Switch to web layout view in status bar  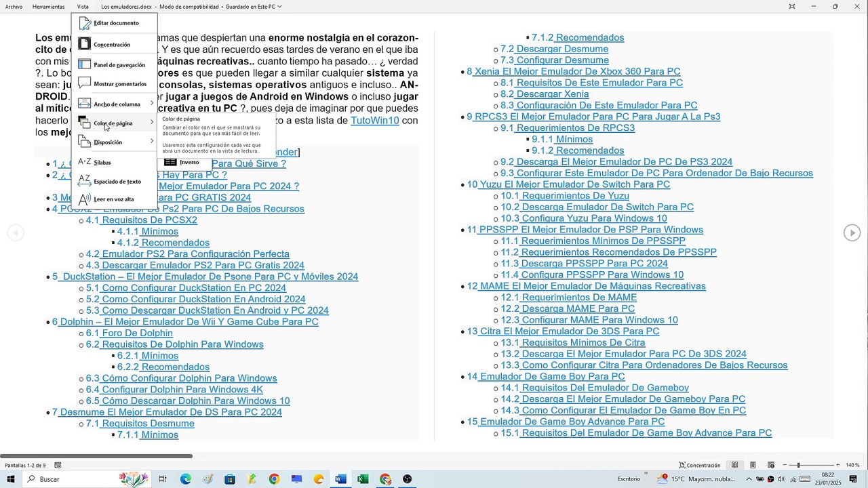[x=771, y=465]
